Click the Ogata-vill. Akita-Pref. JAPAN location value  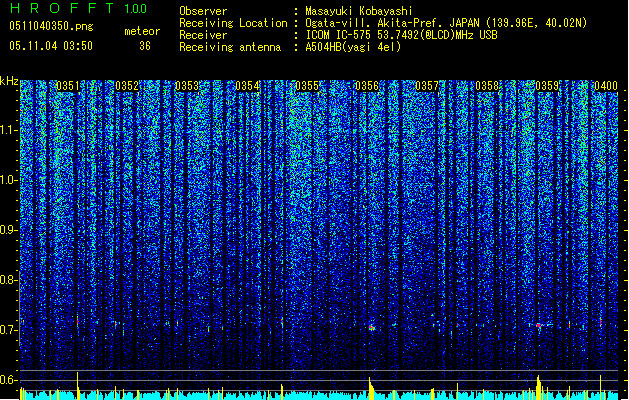click(x=446, y=23)
